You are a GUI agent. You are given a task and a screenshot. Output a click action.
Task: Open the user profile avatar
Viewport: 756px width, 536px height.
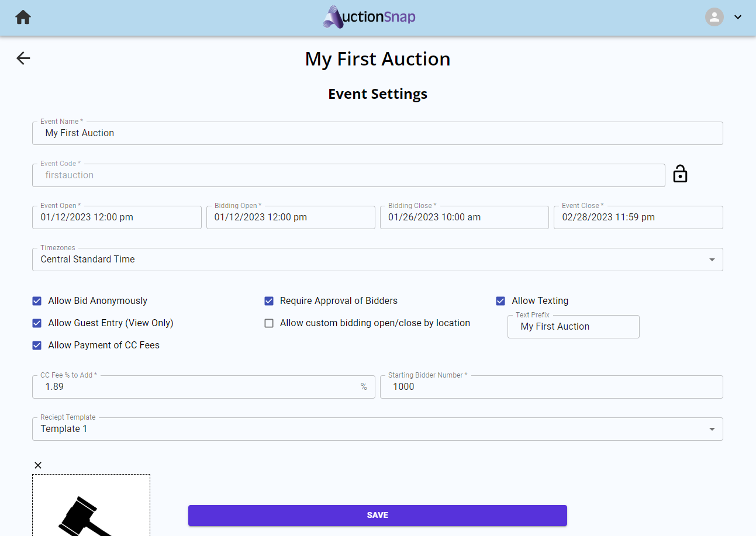click(714, 17)
